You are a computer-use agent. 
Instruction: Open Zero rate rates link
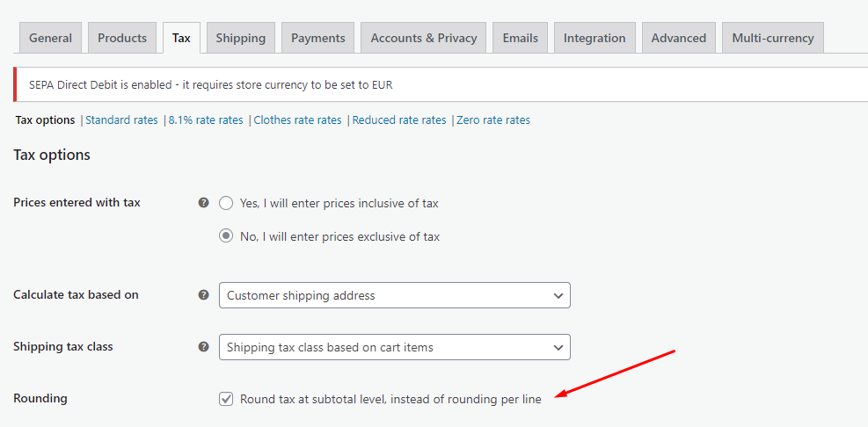pyautogui.click(x=493, y=120)
